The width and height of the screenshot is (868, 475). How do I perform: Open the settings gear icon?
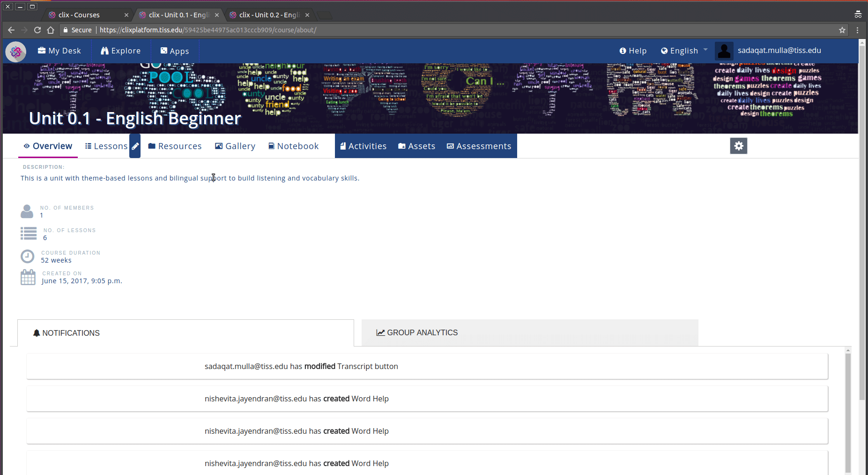click(x=738, y=146)
